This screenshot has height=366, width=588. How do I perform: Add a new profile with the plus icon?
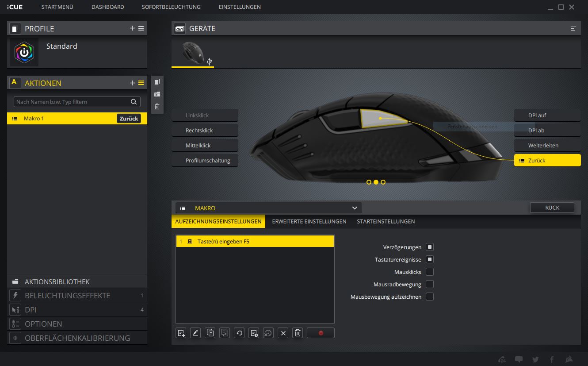tap(132, 28)
